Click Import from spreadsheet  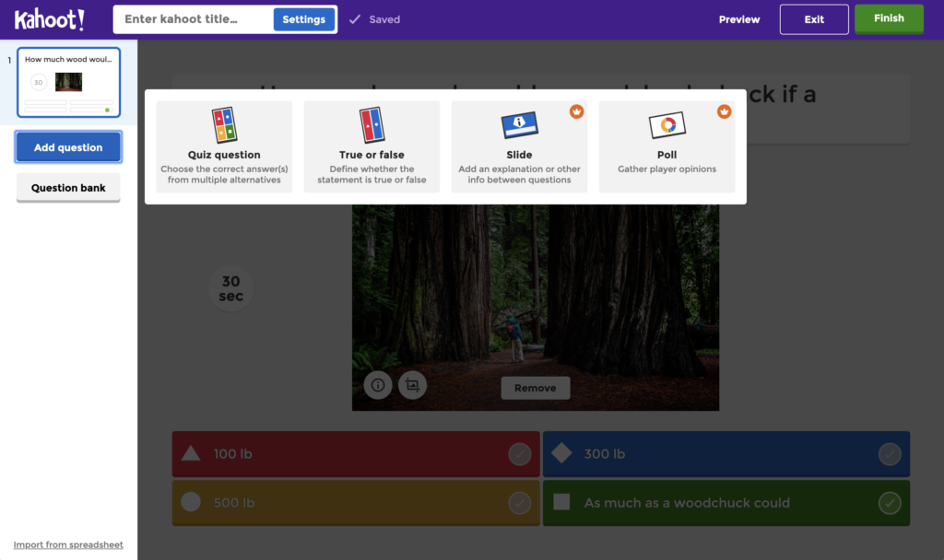tap(67, 544)
